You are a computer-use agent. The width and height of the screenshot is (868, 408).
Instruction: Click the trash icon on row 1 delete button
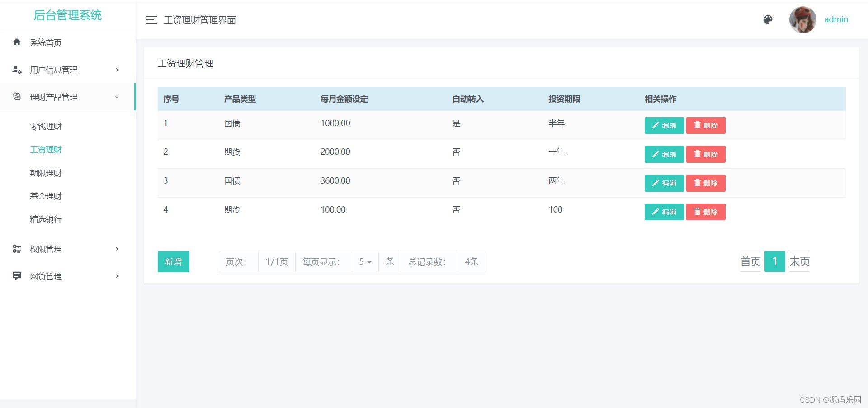tap(698, 125)
